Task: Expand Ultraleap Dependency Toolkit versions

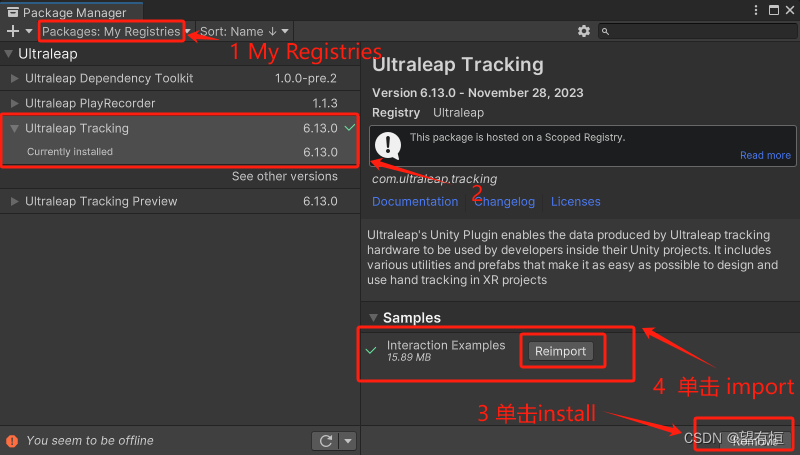Action: [x=14, y=79]
